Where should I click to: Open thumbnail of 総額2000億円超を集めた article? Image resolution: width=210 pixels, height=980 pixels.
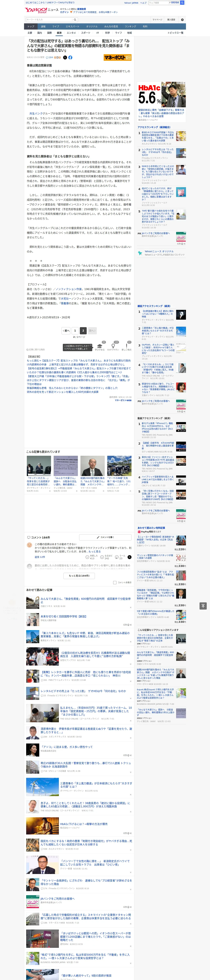tap(92, 466)
